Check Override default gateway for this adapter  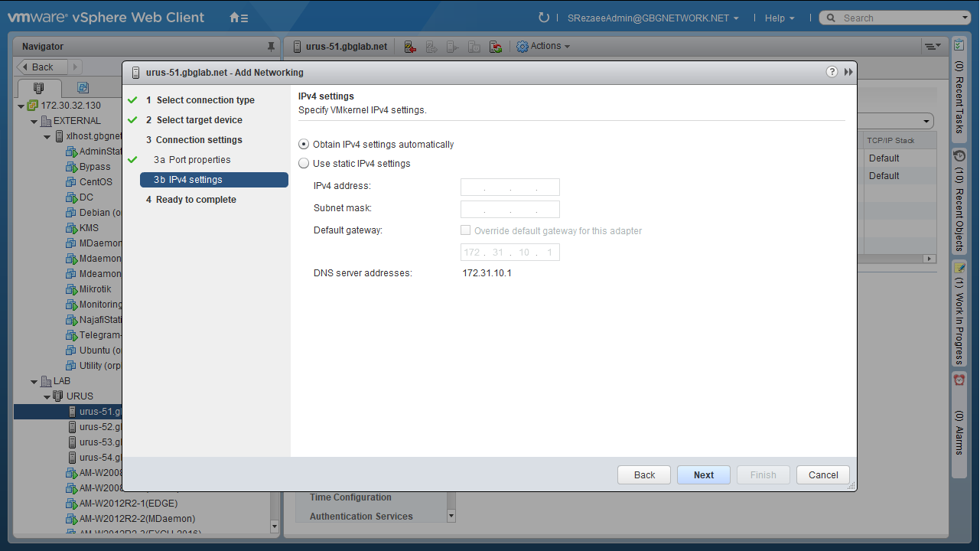click(x=466, y=230)
